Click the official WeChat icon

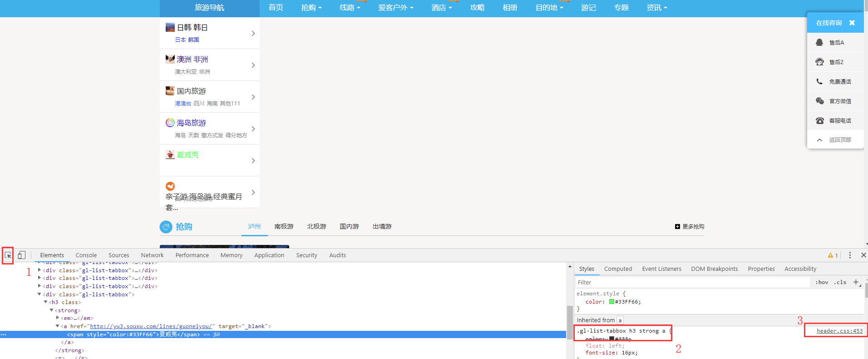pyautogui.click(x=819, y=101)
